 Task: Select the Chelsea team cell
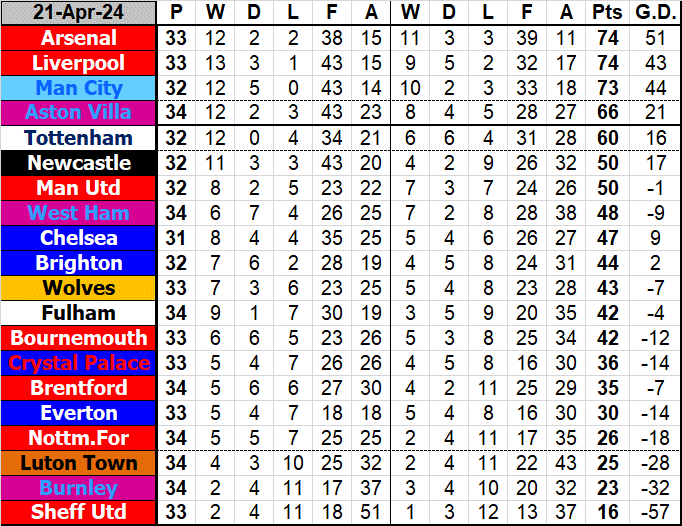(x=78, y=238)
